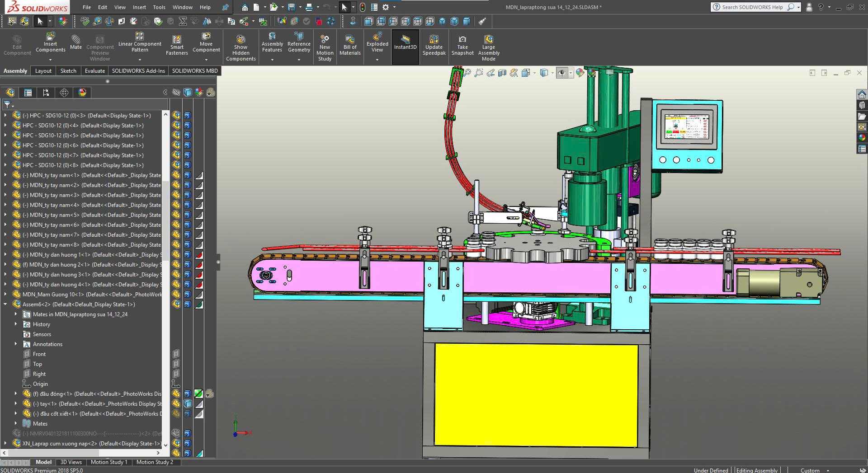Toggle display mode for tay<1> component

click(x=188, y=403)
